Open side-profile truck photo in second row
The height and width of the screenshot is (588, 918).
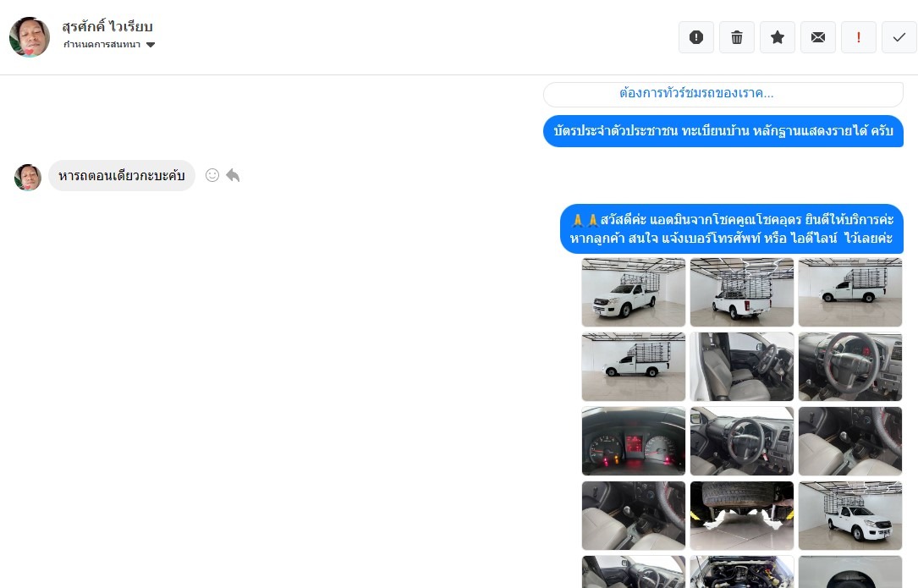click(634, 366)
